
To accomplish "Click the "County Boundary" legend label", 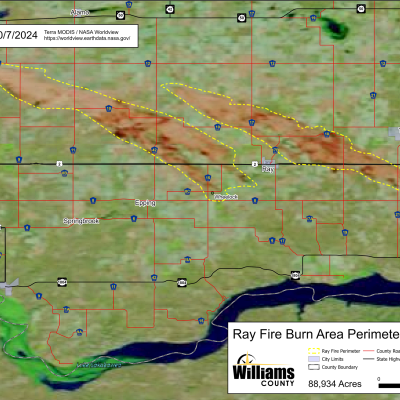I will [340, 367].
